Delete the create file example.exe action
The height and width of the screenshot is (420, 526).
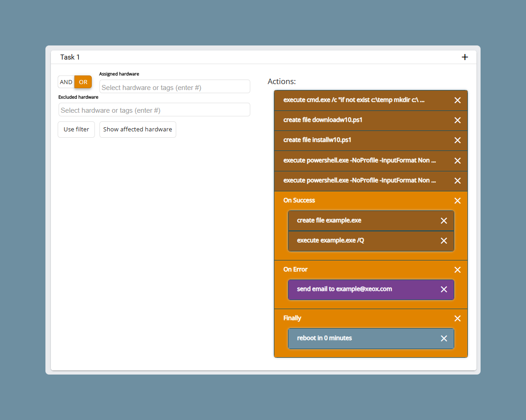point(444,220)
